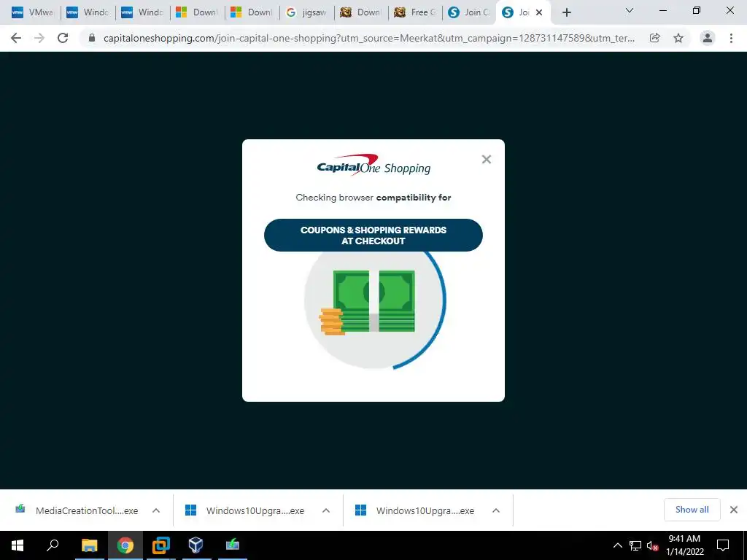
Task: Click the money stack illustration
Action: pos(368,302)
